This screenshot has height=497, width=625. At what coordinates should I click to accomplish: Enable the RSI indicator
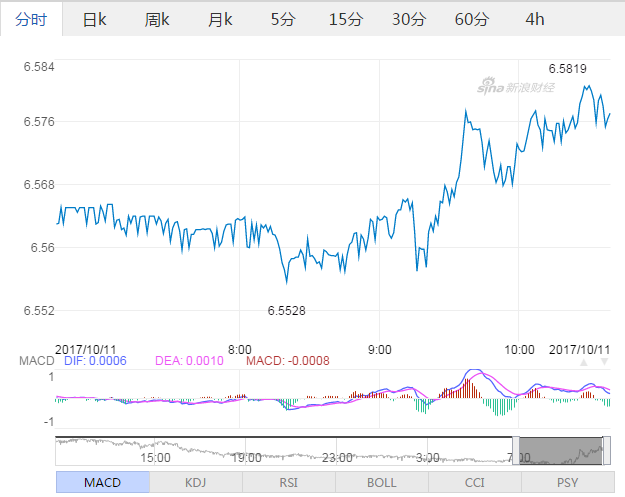click(289, 483)
